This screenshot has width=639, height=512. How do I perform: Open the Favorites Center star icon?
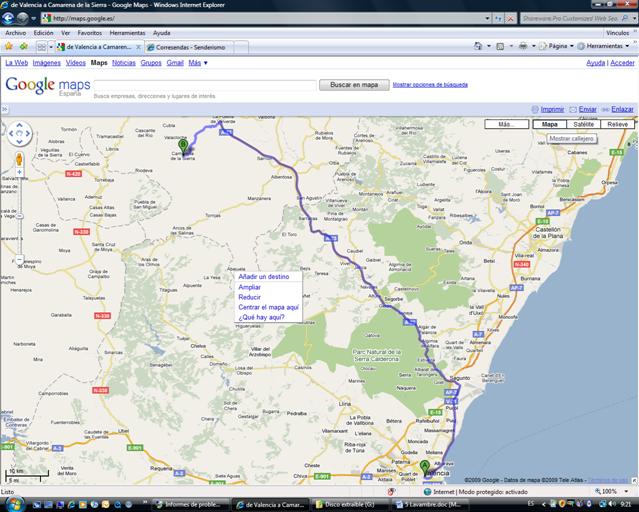(9, 46)
